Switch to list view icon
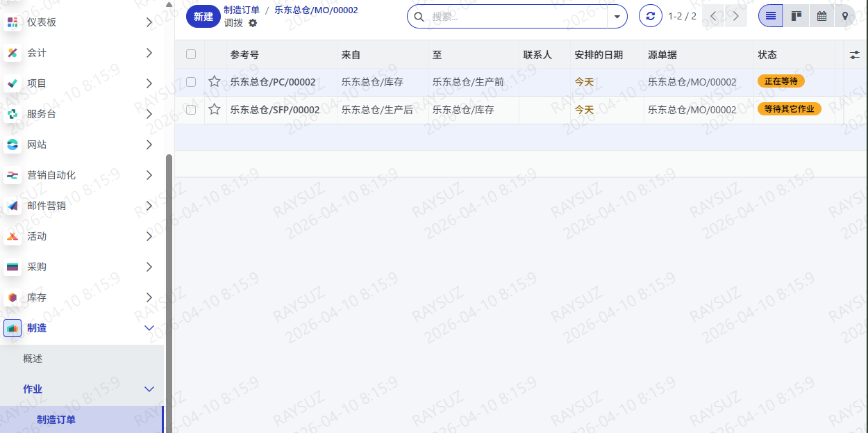Viewport: 868px width, 433px height. coord(771,16)
